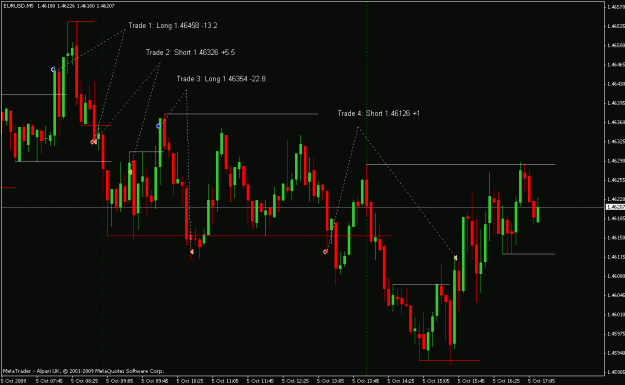
Task: Click the 'Trade 1: Long 1.46458 -13.2' label
Action: (x=173, y=26)
